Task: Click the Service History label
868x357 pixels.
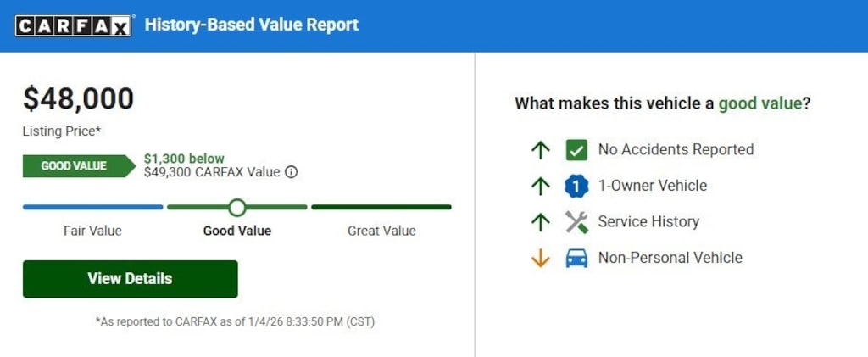Action: [x=648, y=222]
